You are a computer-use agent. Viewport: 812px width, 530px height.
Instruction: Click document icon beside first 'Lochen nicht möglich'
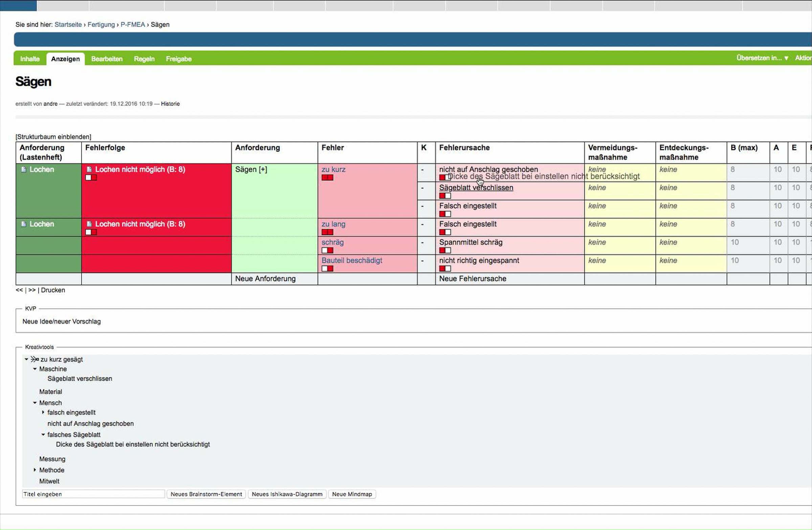89,169
